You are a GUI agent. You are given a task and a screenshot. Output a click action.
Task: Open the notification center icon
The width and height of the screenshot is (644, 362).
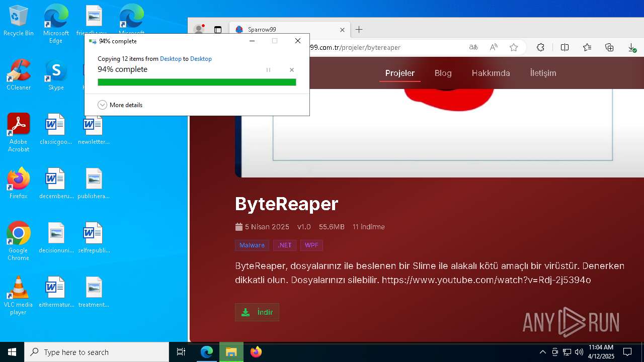click(x=627, y=352)
